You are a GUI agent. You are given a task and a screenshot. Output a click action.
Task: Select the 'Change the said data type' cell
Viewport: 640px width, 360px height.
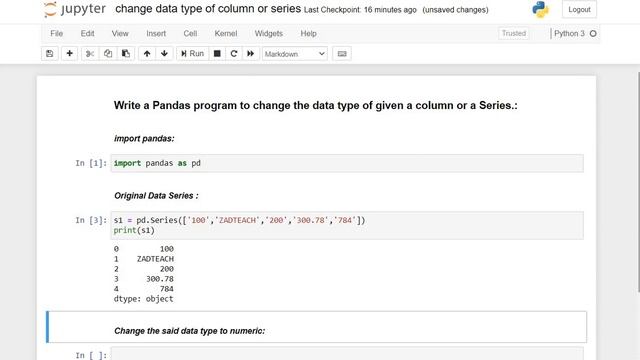pyautogui.click(x=316, y=327)
